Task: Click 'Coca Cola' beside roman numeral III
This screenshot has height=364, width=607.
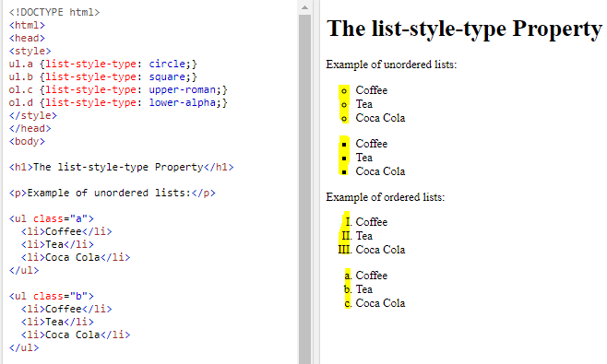Action: point(380,250)
